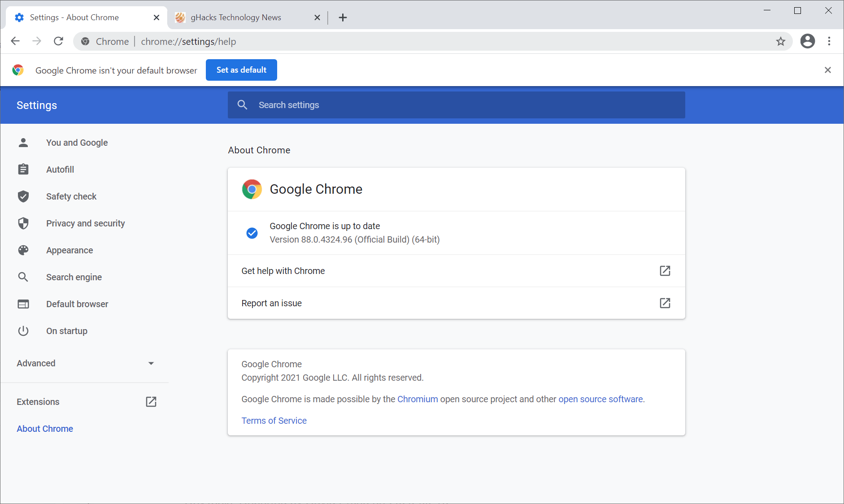Click the gear favicon on Settings tab
This screenshot has height=504, width=844.
pyautogui.click(x=19, y=17)
